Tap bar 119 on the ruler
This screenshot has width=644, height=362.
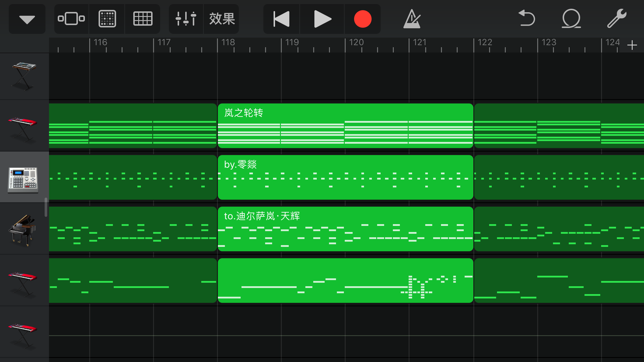pyautogui.click(x=292, y=43)
